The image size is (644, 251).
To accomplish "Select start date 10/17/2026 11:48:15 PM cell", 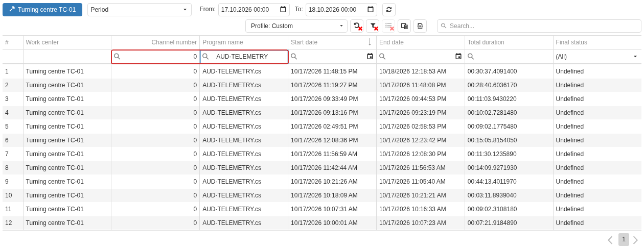I will point(332,71).
